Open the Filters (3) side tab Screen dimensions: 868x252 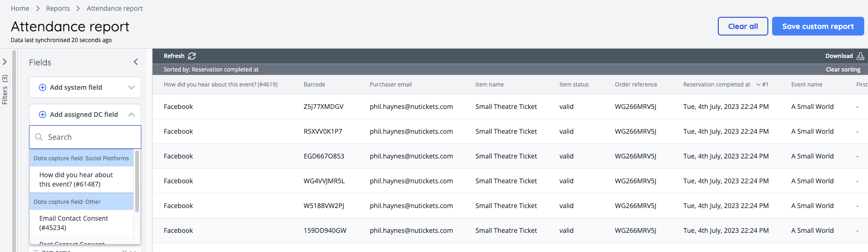(x=5, y=90)
